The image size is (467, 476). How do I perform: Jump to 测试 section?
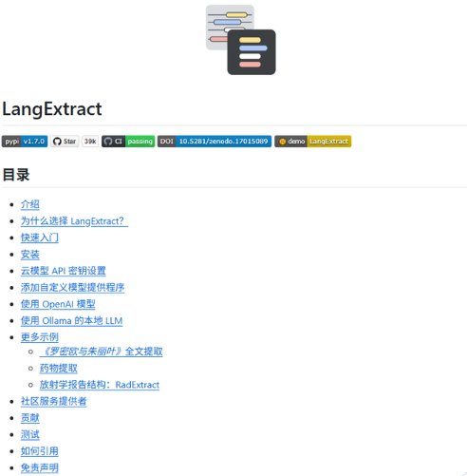point(30,434)
